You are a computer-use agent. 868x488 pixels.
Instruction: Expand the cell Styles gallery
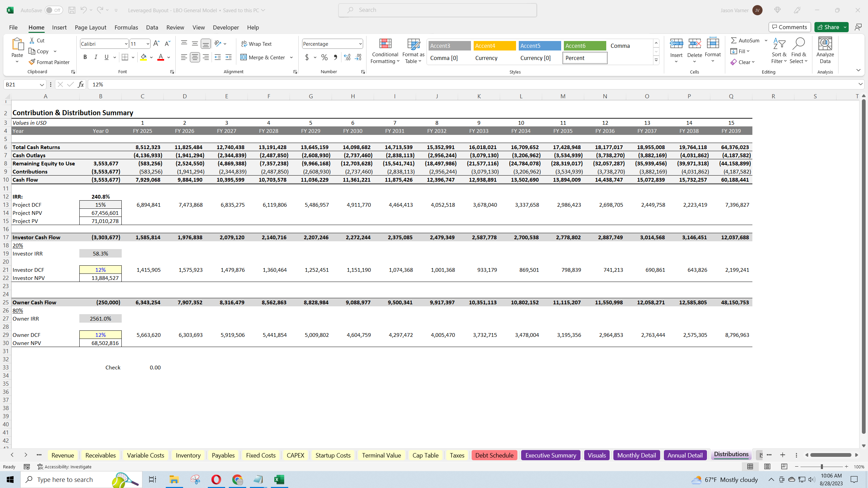click(x=656, y=60)
